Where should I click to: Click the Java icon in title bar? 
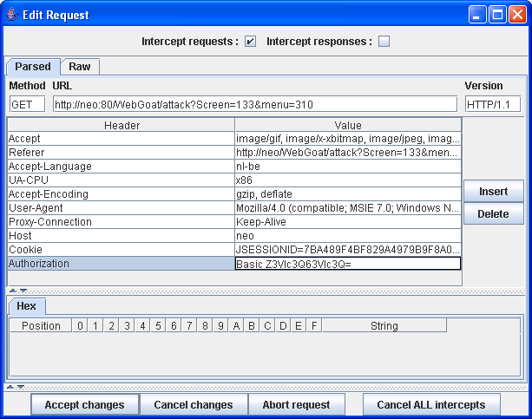[x=12, y=14]
